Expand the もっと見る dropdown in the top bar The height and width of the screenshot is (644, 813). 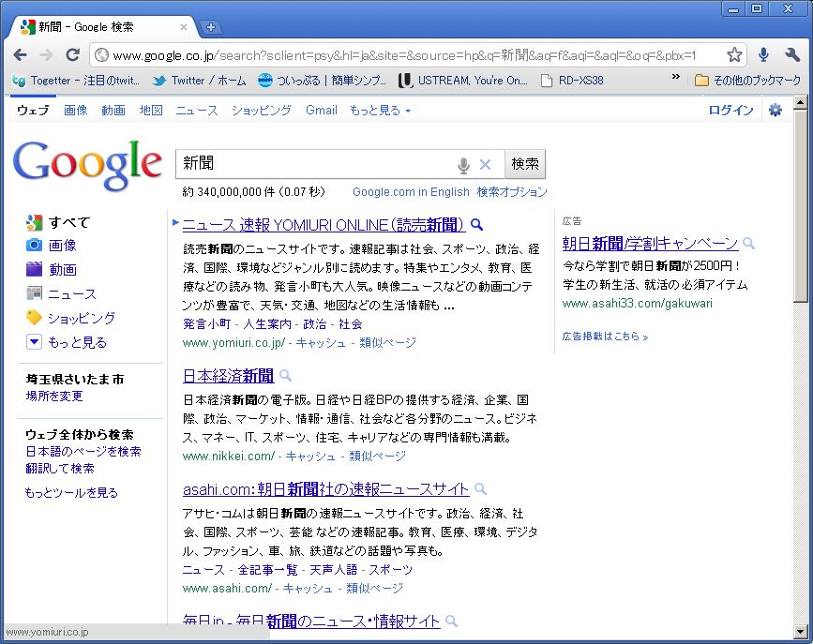coord(380,110)
